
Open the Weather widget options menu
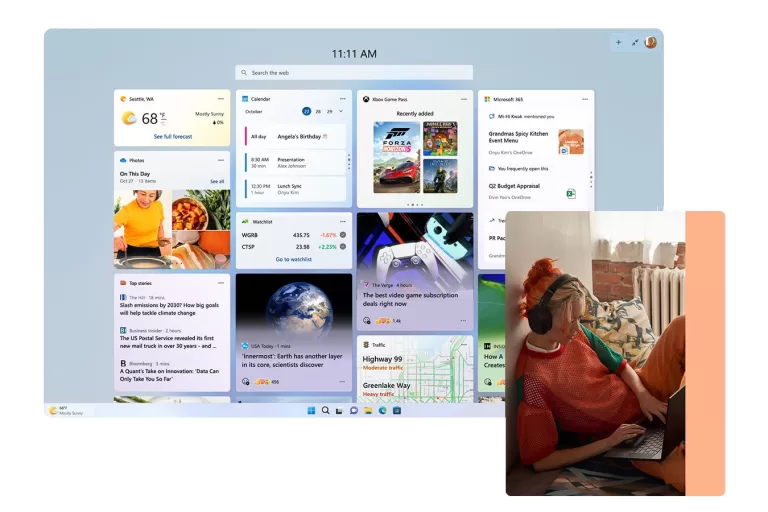point(222,99)
